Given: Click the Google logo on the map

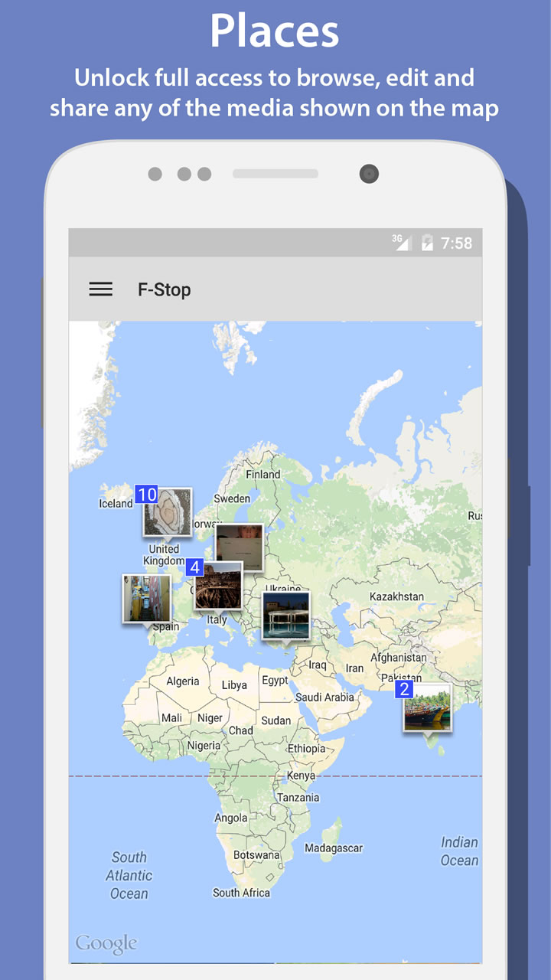Looking at the screenshot, I should point(106,944).
